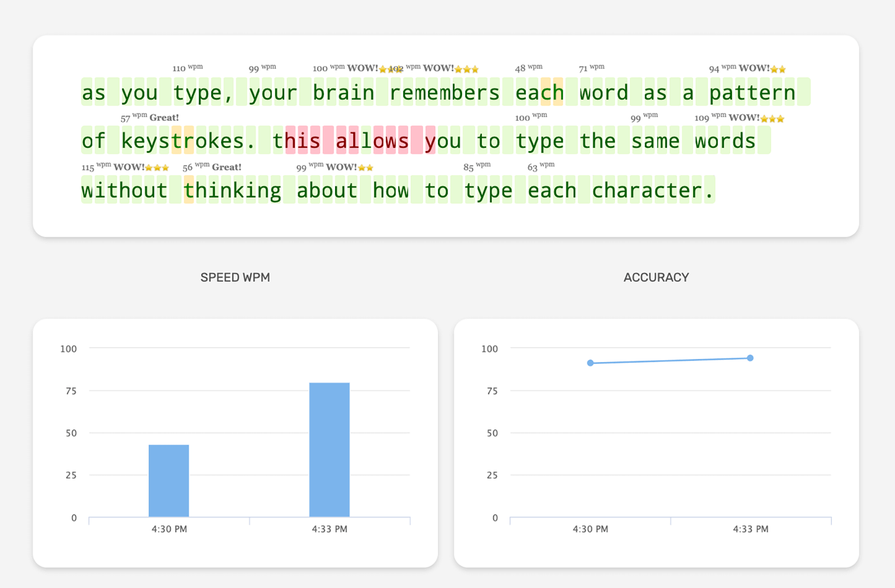
Task: Click the 75 axis label in speed chart
Action: pos(71,391)
